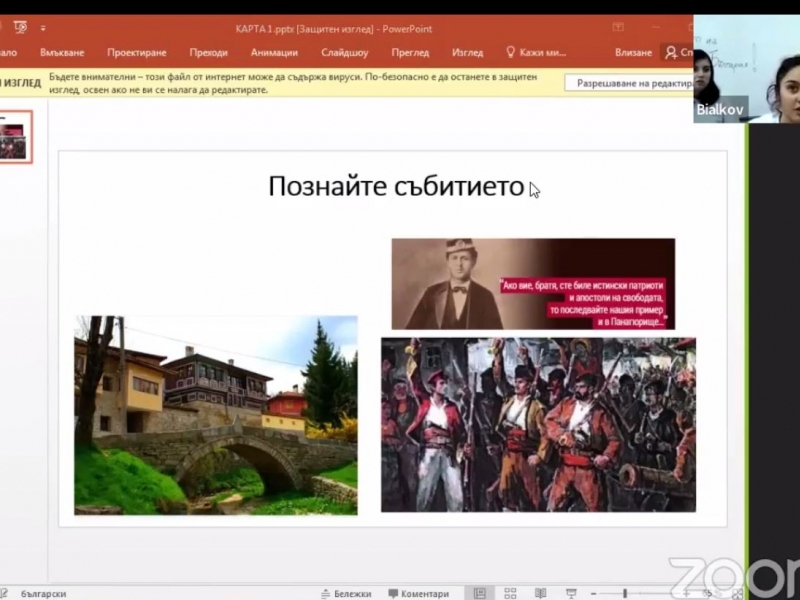Open the Вмъкване ribbon tab
The height and width of the screenshot is (600, 800).
coord(62,53)
